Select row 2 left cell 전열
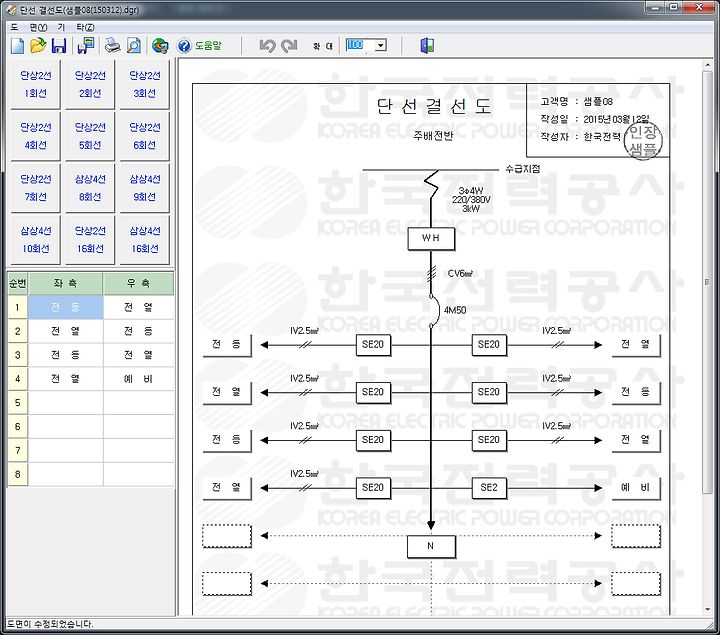Image resolution: width=720 pixels, height=635 pixels. pyautogui.click(x=66, y=331)
